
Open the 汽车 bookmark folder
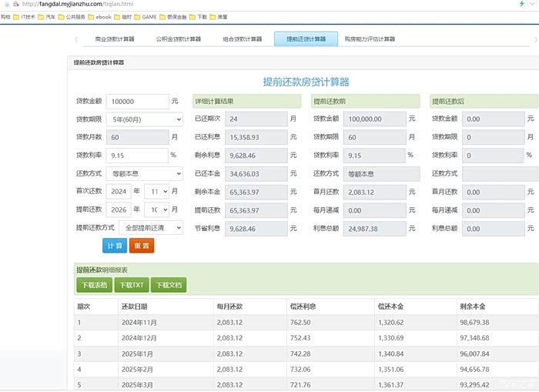(49, 16)
